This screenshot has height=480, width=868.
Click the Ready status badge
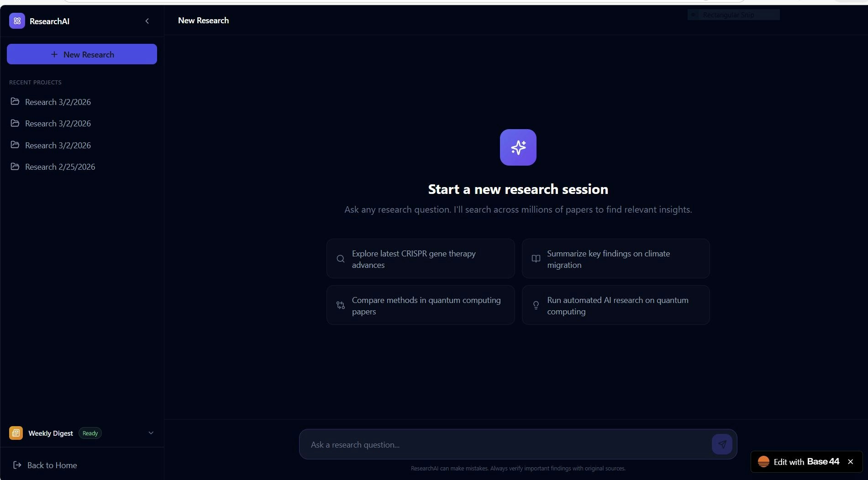90,433
